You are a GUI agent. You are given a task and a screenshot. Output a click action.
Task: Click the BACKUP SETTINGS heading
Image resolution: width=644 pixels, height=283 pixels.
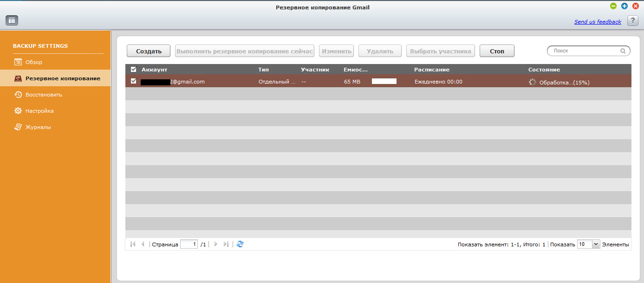(x=40, y=46)
